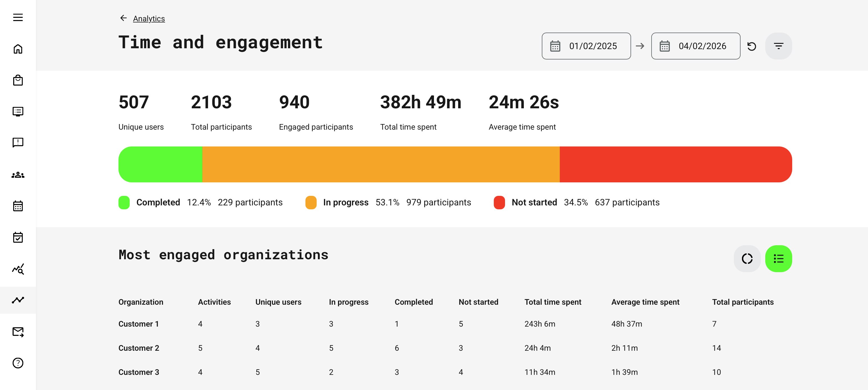
Task: Open the Home section in the sidebar
Action: point(18,49)
